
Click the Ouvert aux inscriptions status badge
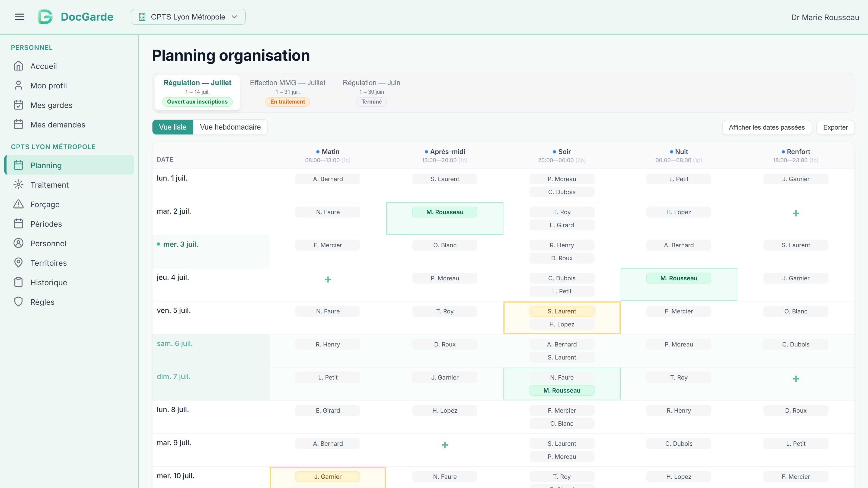pyautogui.click(x=197, y=102)
